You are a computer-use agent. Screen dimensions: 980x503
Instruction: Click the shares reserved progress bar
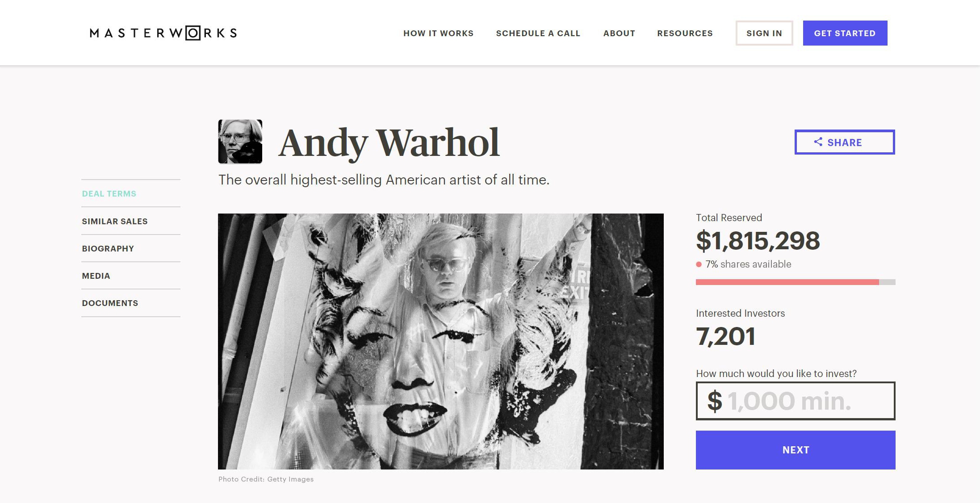(796, 282)
